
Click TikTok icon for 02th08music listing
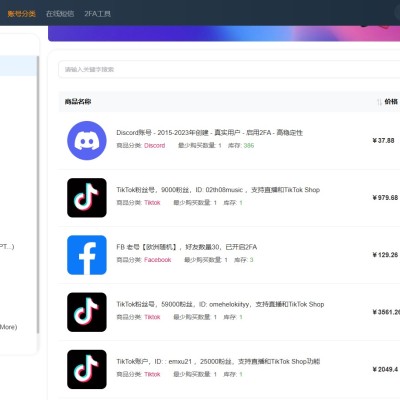coord(87,198)
